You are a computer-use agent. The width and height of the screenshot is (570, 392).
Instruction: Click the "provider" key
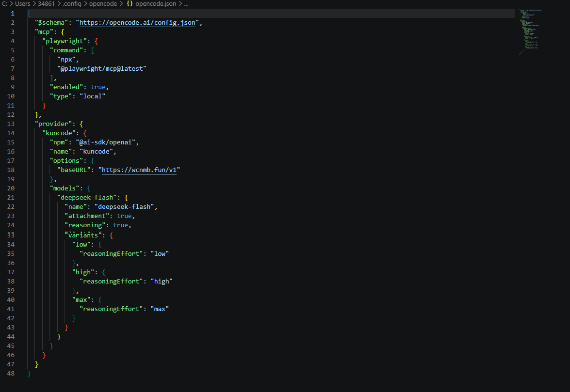[x=53, y=124]
